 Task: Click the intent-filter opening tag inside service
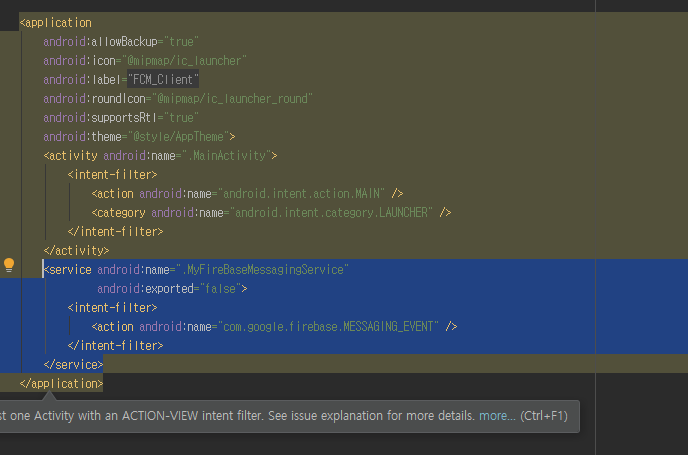[112, 308]
